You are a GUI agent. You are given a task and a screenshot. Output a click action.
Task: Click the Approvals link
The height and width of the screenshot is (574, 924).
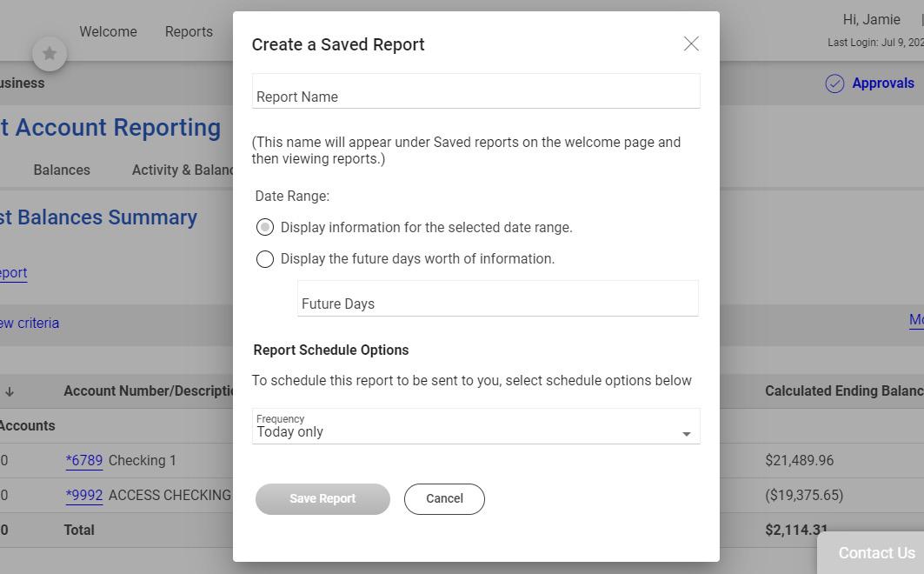[x=882, y=83]
